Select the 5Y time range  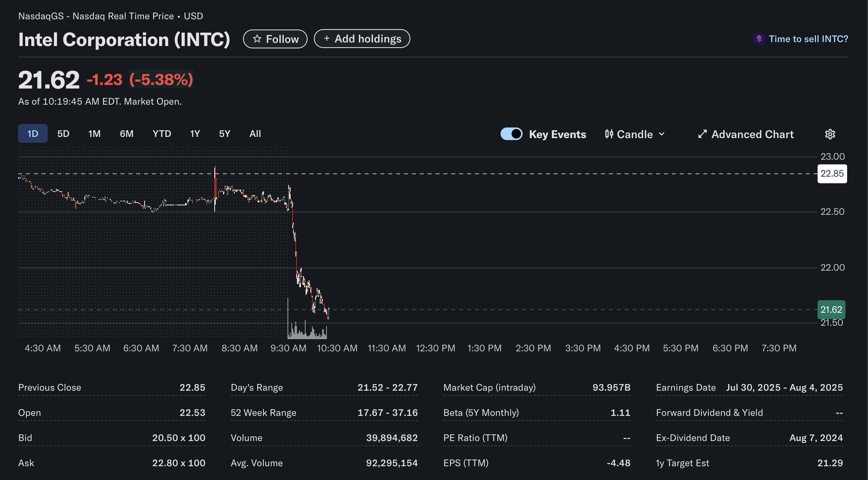coord(224,134)
